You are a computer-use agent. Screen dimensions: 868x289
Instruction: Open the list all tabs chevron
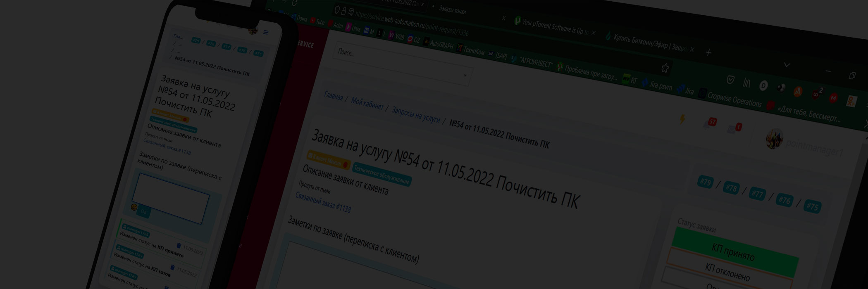(787, 65)
